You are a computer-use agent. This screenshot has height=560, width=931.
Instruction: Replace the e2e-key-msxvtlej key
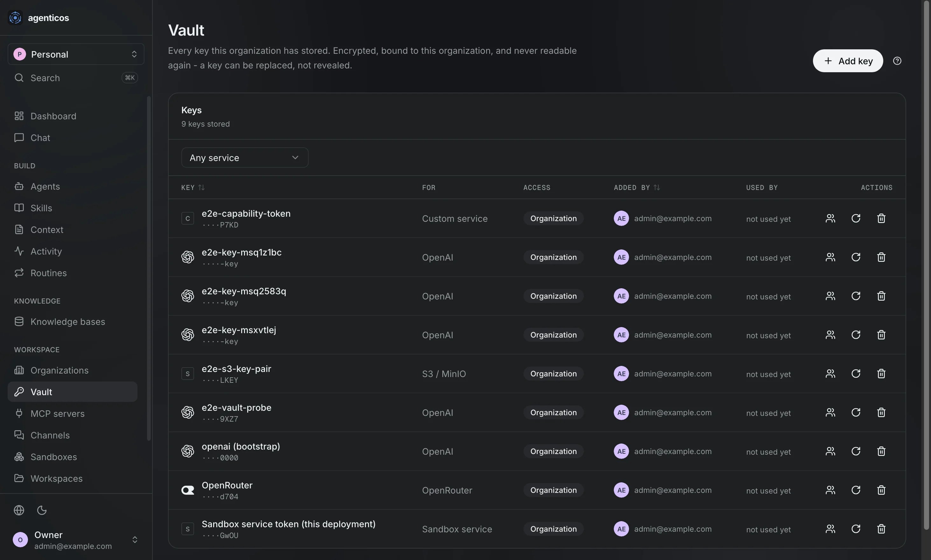(856, 335)
